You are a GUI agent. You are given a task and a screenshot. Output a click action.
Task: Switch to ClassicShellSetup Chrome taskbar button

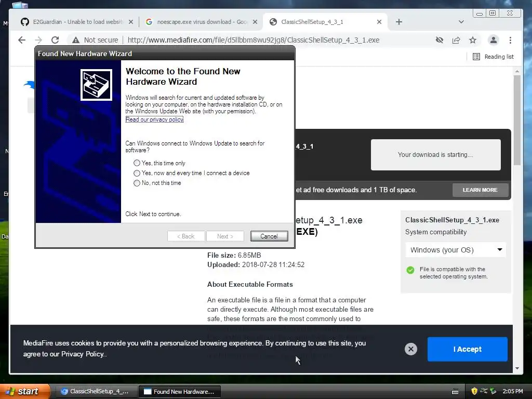(x=95, y=391)
